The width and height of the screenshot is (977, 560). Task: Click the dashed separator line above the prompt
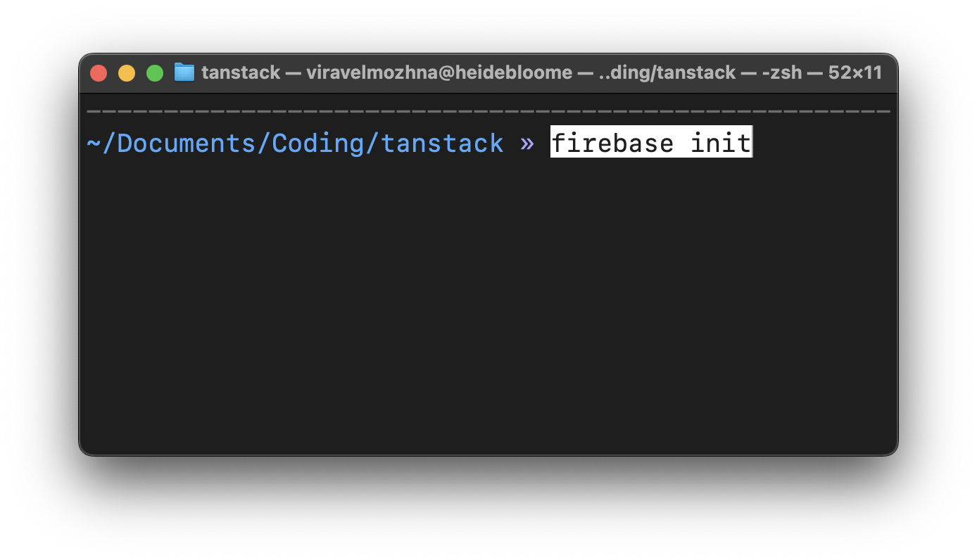(487, 110)
